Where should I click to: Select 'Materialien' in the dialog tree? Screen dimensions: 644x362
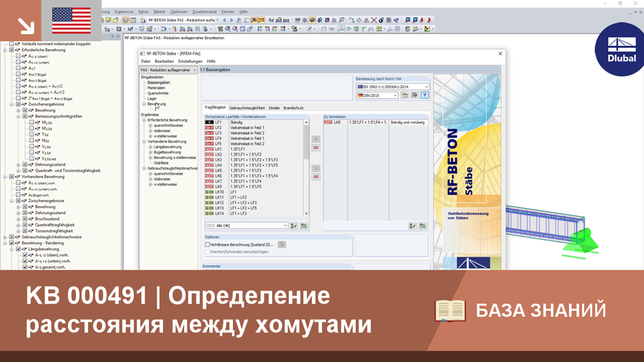pyautogui.click(x=157, y=88)
